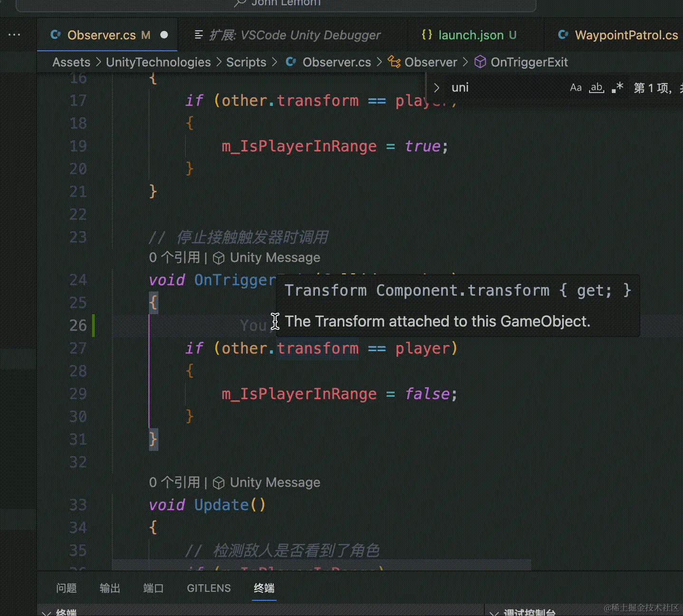Click the comment '停止接触触发器时调用'
Viewport: 683px width, 616px height.
pyautogui.click(x=252, y=237)
